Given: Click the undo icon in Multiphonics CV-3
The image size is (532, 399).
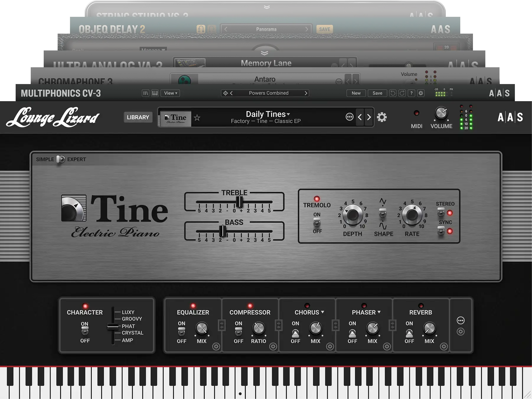Looking at the screenshot, I should (x=393, y=93).
